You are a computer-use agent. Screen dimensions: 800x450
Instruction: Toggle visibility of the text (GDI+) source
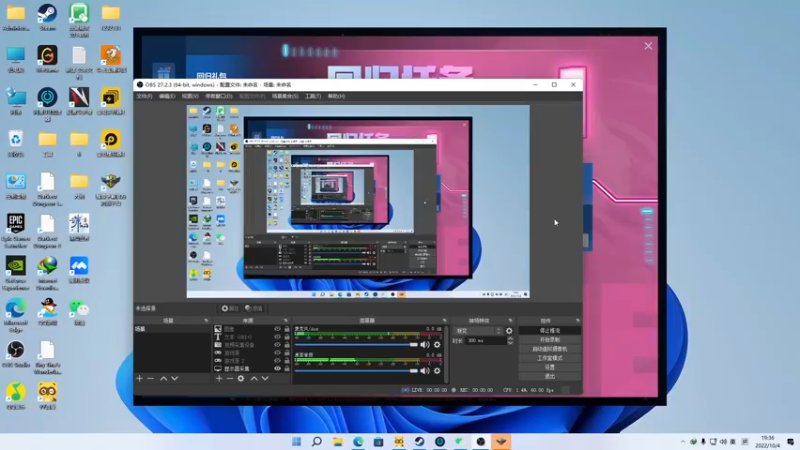tap(277, 337)
